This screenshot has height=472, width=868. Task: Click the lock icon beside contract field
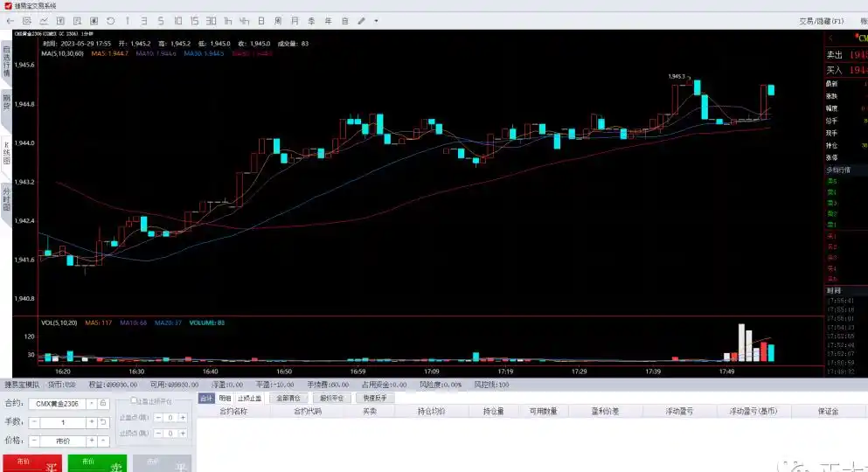point(103,404)
